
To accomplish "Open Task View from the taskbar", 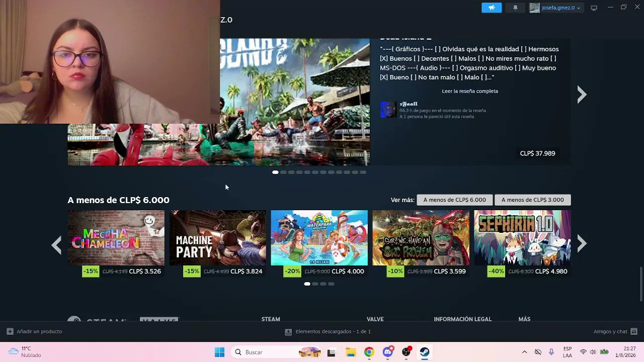I will pyautogui.click(x=331, y=352).
